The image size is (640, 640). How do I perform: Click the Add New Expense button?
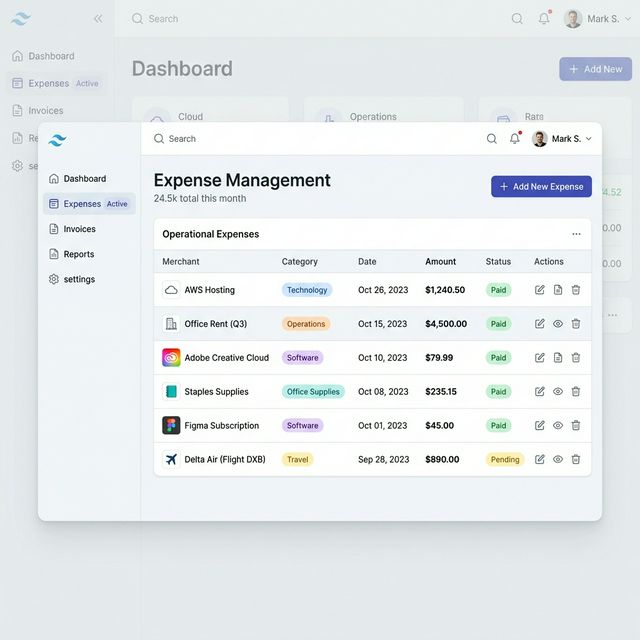pos(541,187)
